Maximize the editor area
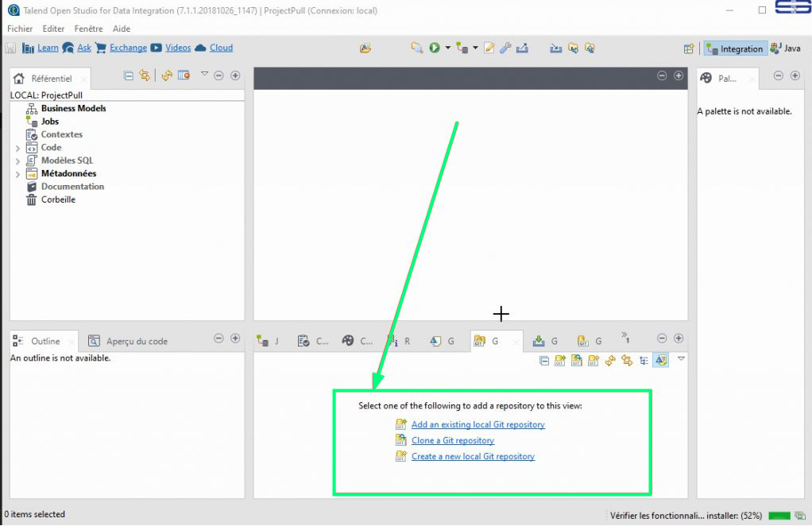This screenshot has width=812, height=526. pos(679,75)
